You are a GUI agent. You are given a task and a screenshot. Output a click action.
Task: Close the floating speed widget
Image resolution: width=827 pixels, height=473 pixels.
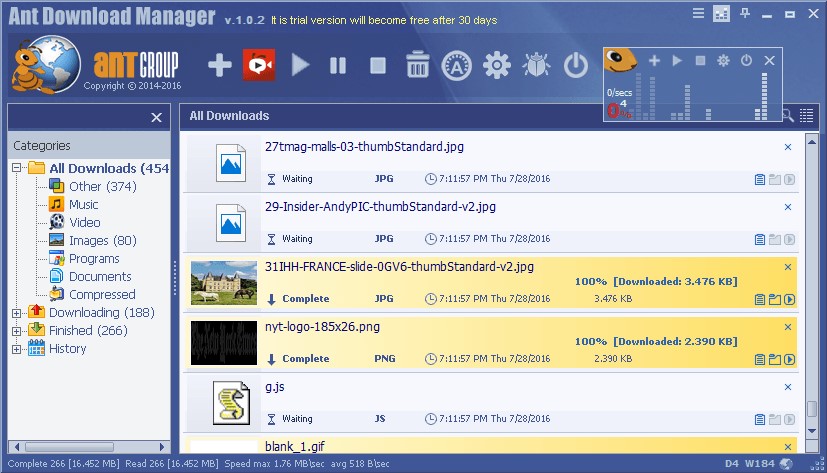click(770, 61)
